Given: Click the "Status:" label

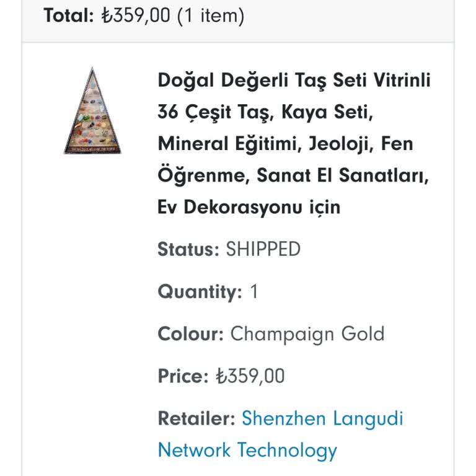Looking at the screenshot, I should pos(188,249).
